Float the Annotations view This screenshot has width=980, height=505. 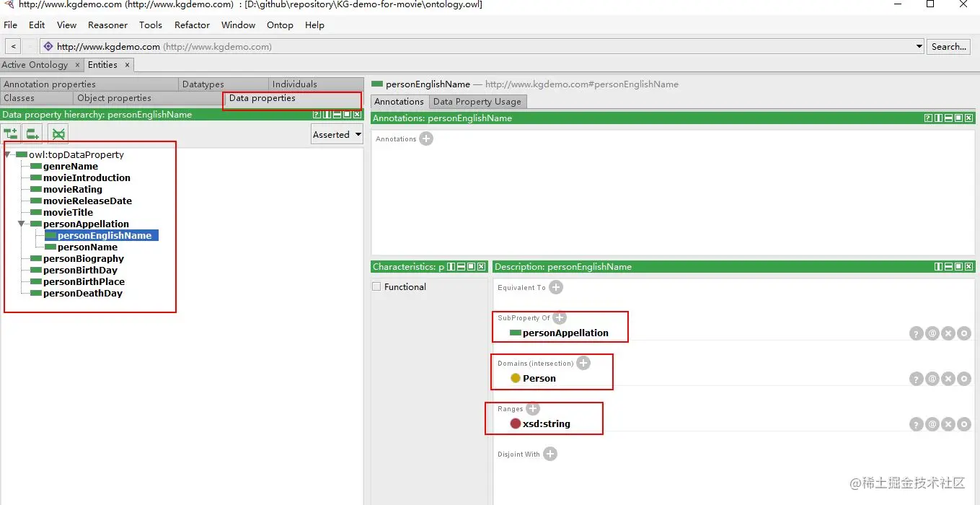[958, 118]
